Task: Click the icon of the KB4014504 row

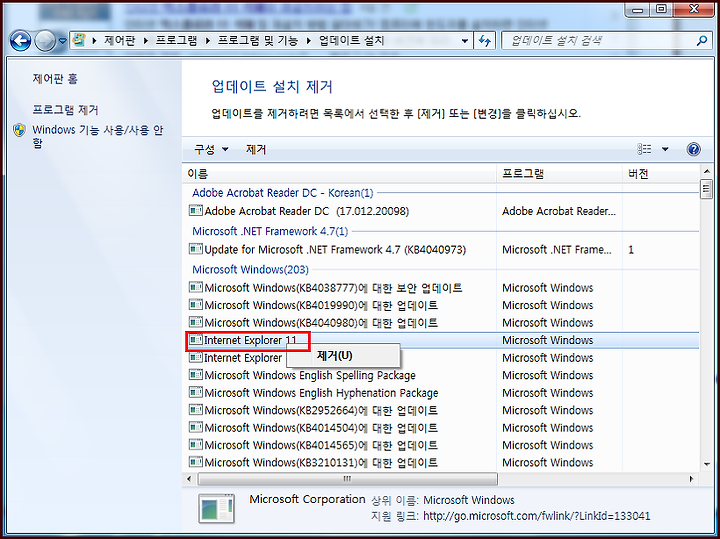Action: 196,427
